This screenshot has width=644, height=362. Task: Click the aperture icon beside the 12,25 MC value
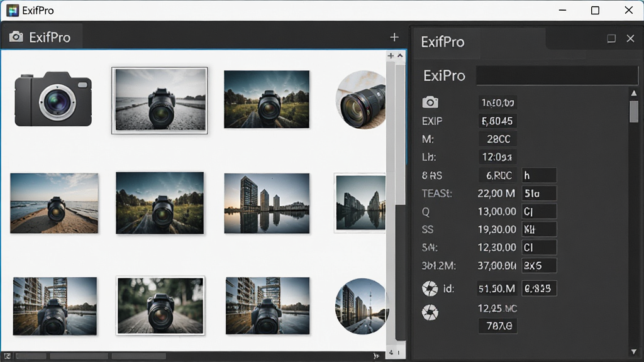[x=430, y=313]
